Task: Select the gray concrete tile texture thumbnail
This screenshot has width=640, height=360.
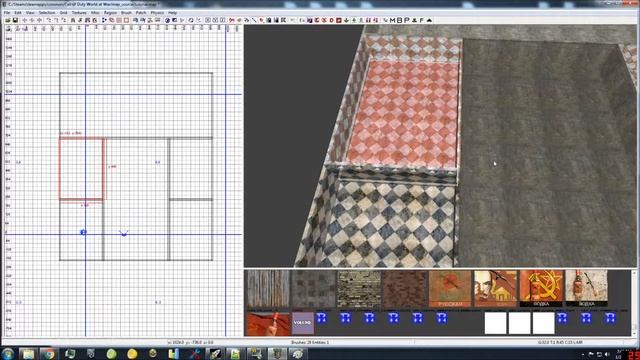Action: pyautogui.click(x=313, y=289)
